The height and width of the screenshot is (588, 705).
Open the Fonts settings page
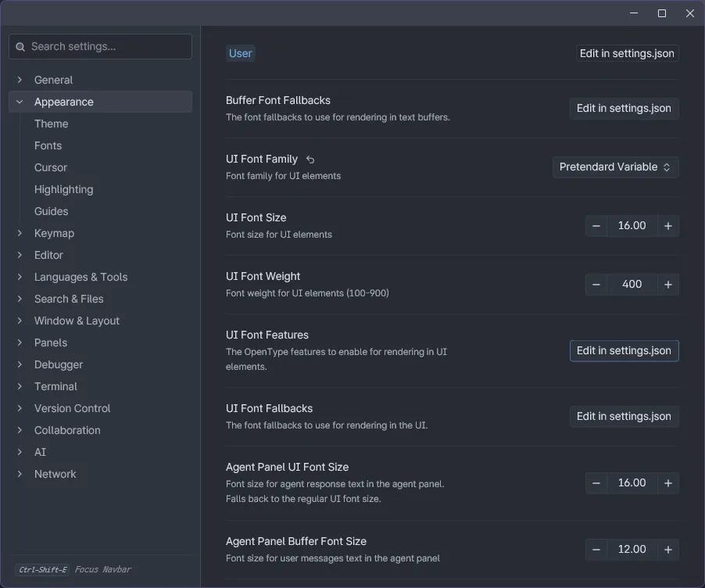[48, 145]
